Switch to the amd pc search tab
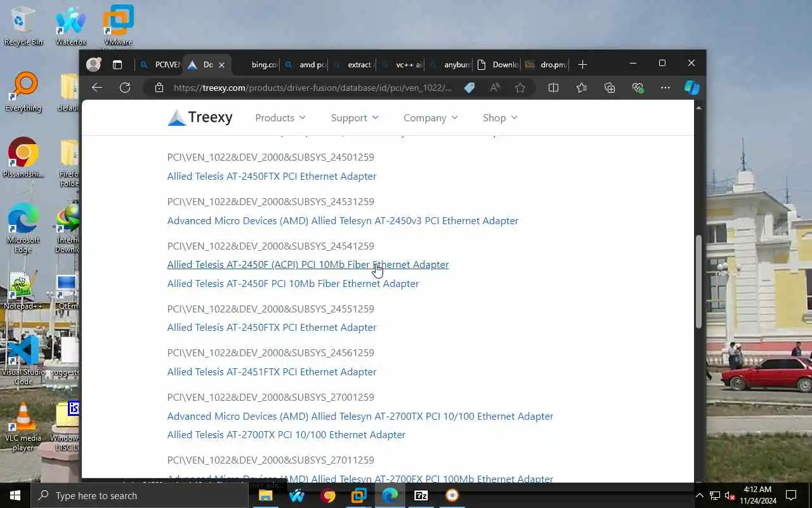This screenshot has width=812, height=508. click(x=305, y=65)
